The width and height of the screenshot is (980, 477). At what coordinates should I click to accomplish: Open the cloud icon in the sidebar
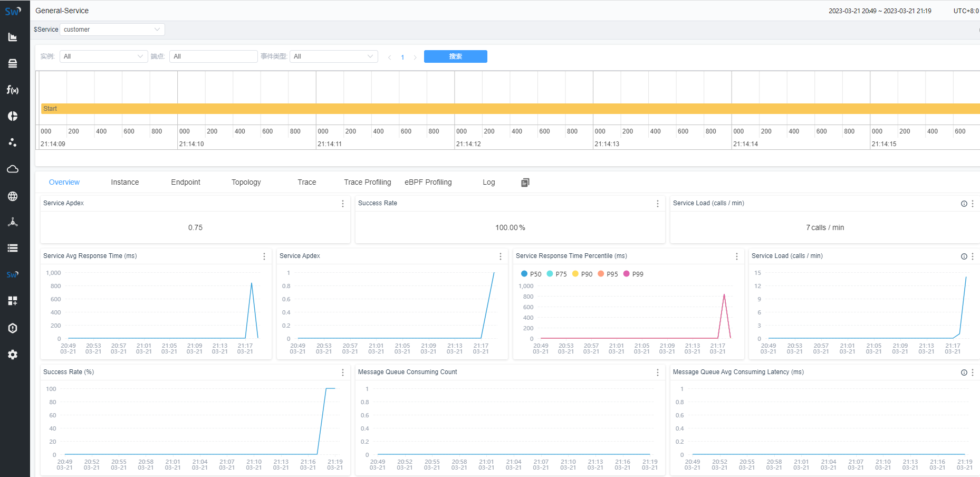(x=13, y=169)
